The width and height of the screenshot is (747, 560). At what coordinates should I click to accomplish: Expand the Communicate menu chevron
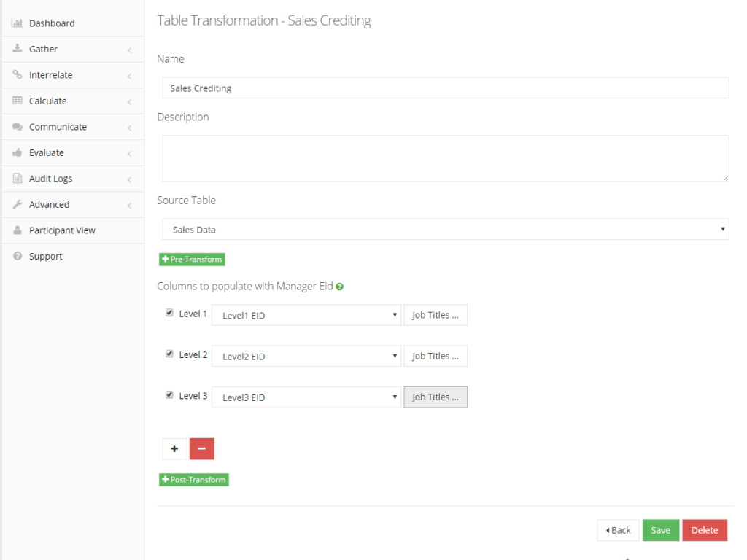(x=130, y=127)
